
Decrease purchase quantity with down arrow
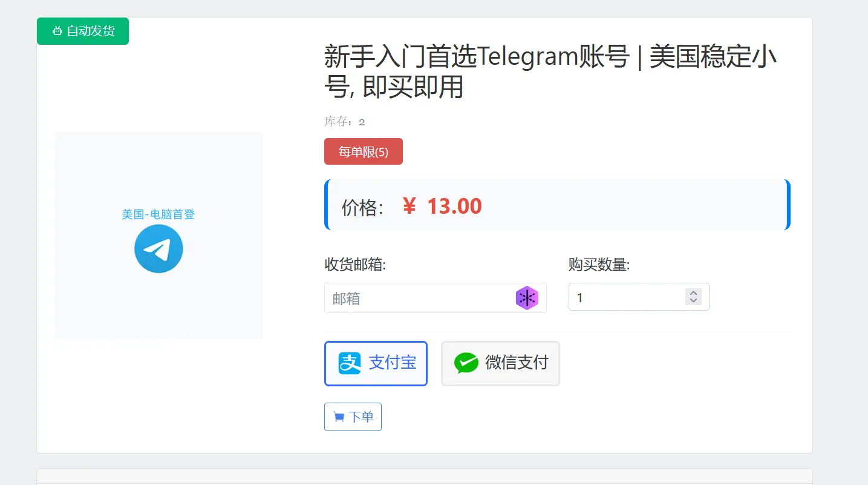coord(694,301)
